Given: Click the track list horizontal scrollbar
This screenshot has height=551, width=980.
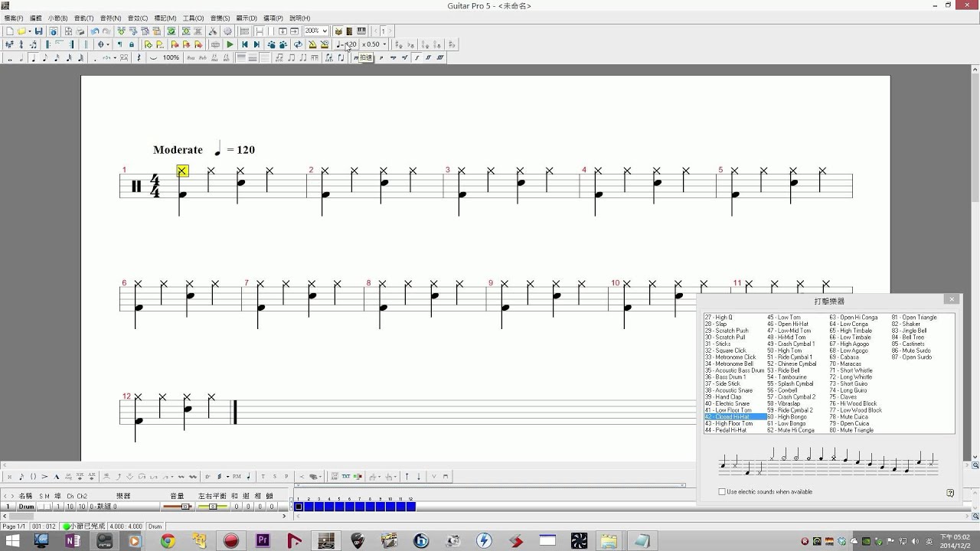Looking at the screenshot, I should point(145,517).
